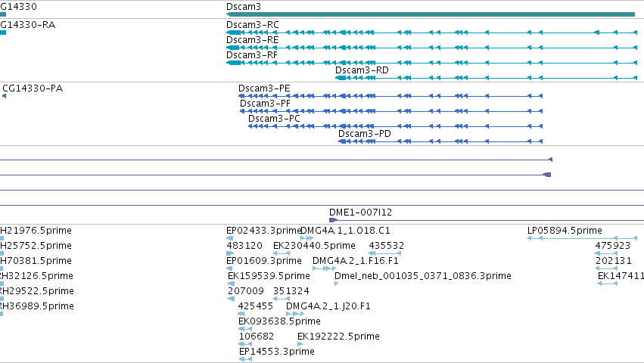Image resolution: width=644 pixels, height=363 pixels.
Task: Click the RH29522.5prime feature label
Action: pos(37,291)
